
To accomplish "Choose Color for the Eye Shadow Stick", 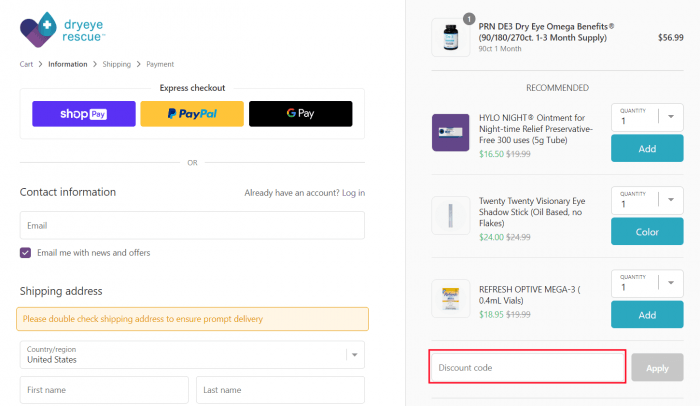I will pos(647,232).
